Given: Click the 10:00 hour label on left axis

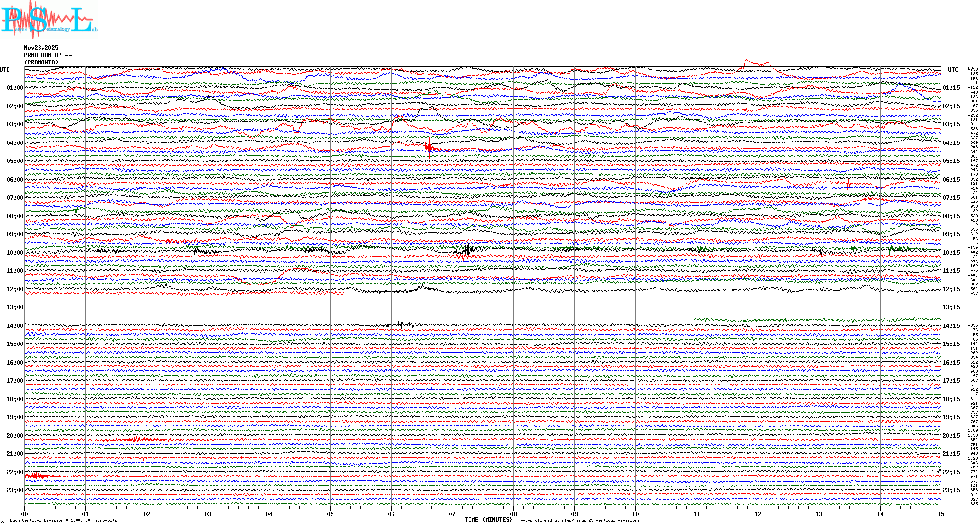Looking at the screenshot, I should (15, 253).
